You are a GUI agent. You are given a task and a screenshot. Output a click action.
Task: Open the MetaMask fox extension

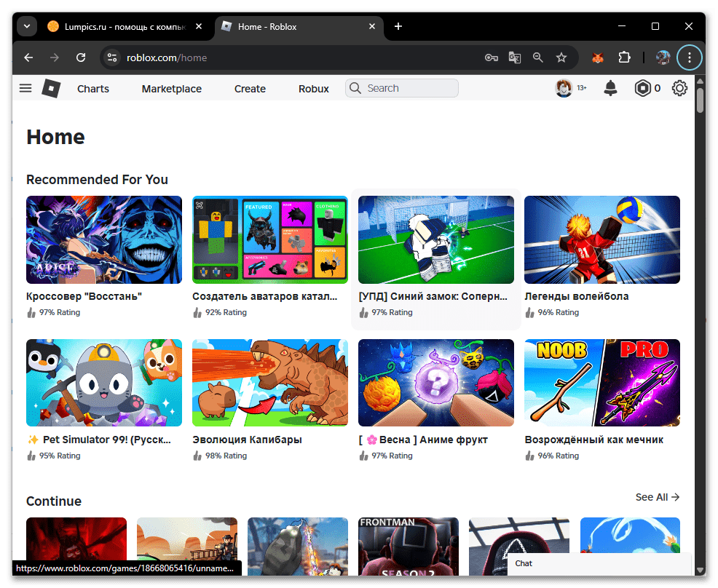[598, 57]
